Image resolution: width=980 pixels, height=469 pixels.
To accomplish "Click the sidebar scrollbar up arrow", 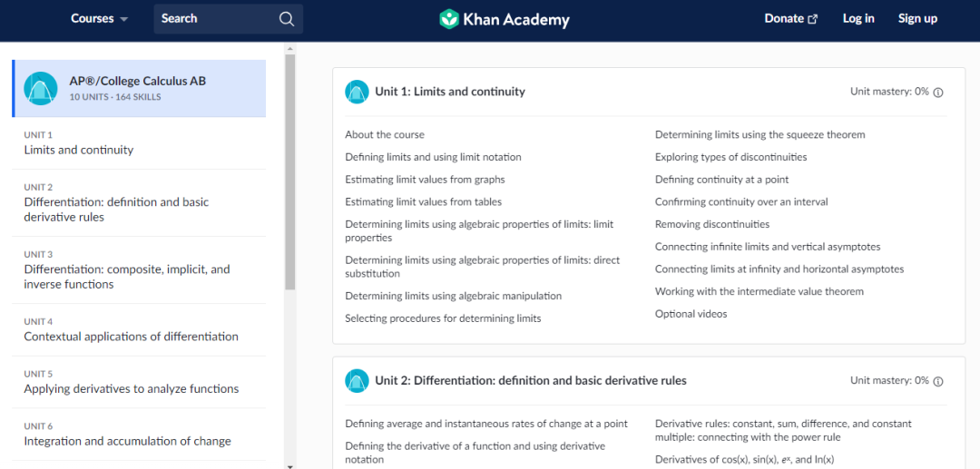I will point(289,47).
